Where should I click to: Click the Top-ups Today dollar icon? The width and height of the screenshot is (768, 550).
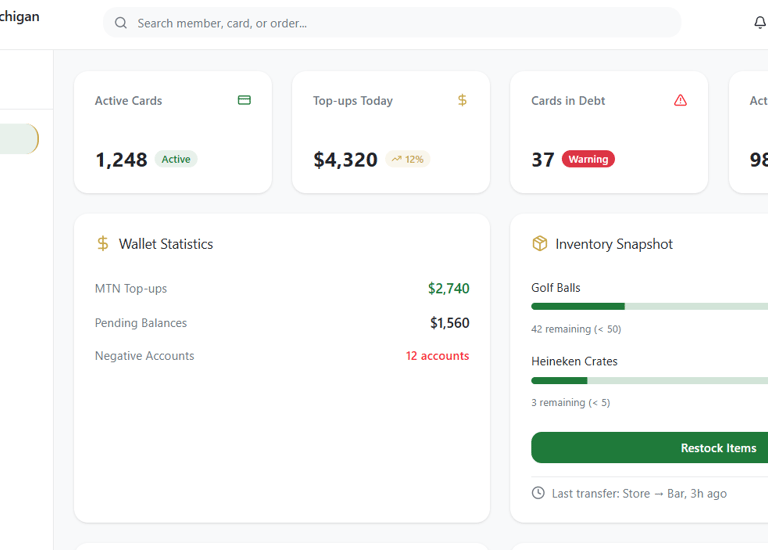click(462, 100)
